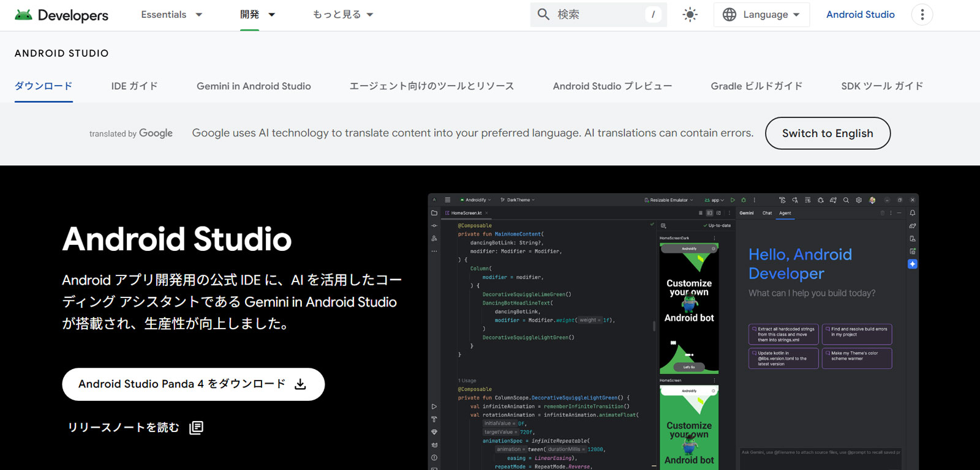This screenshot has height=470, width=980.
Task: Expand the 開発 dropdown arrow
Action: click(x=271, y=15)
